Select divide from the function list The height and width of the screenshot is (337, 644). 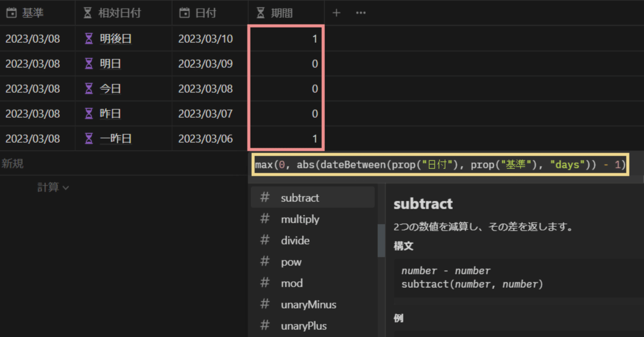(295, 240)
